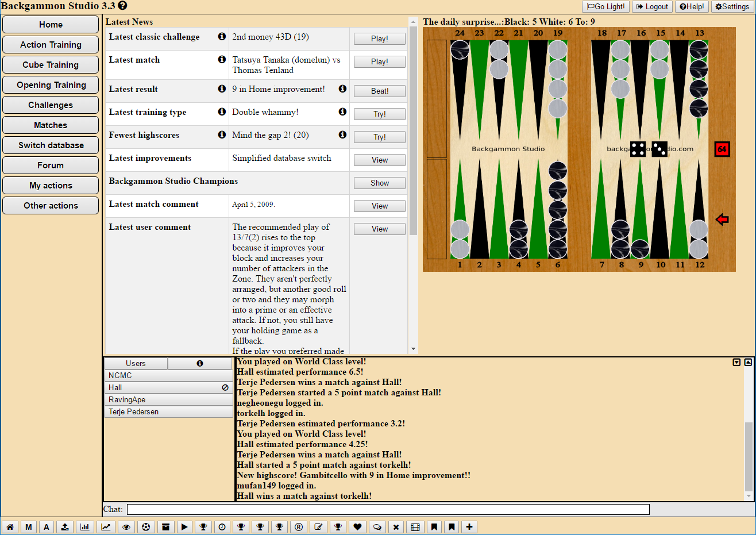The width and height of the screenshot is (756, 535).
Task: Click the red 64 doubling cube
Action: tap(722, 149)
